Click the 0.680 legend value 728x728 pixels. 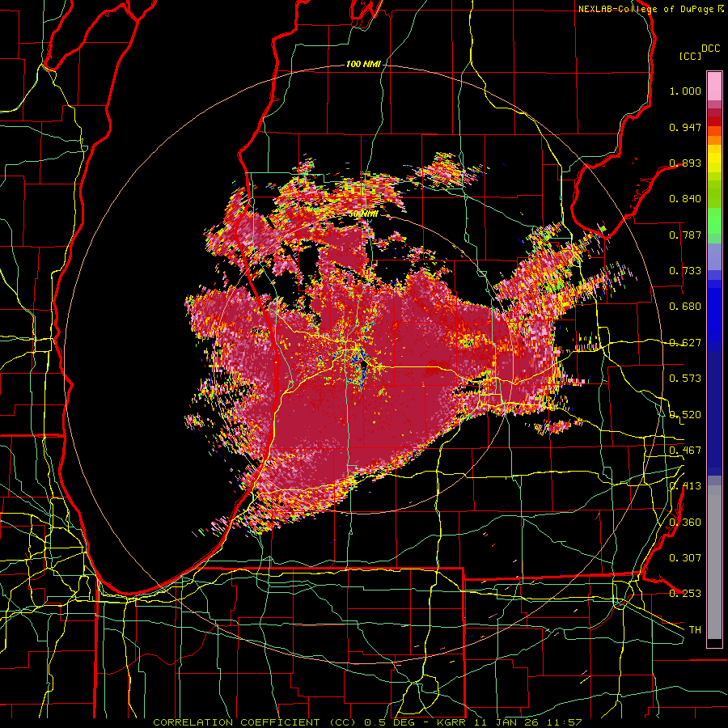pos(685,307)
